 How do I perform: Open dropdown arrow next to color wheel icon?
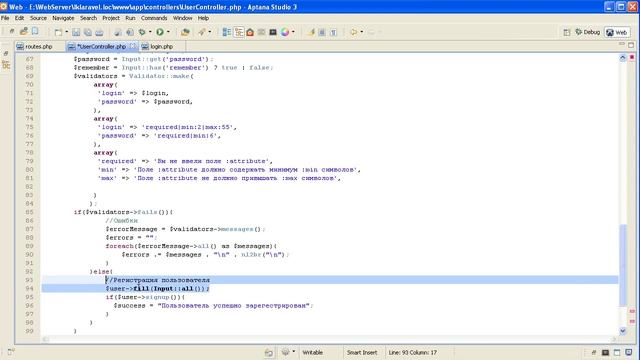click(x=293, y=32)
